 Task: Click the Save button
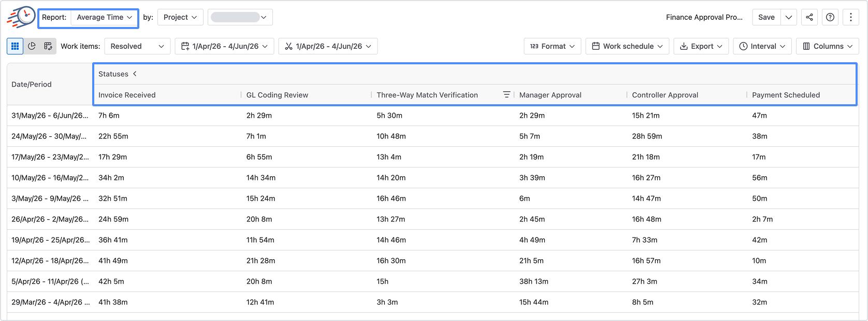pos(766,17)
